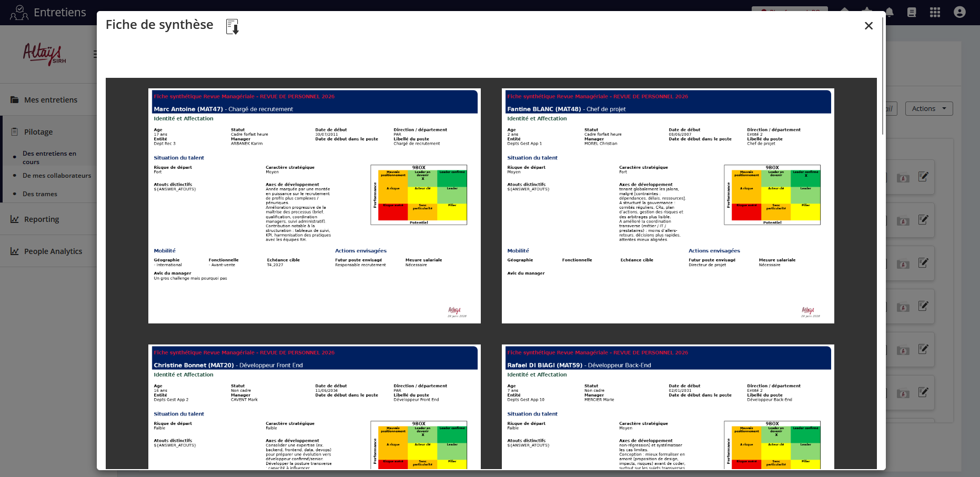
Task: Click the second row's Altaïs folder icon
Action: [903, 221]
